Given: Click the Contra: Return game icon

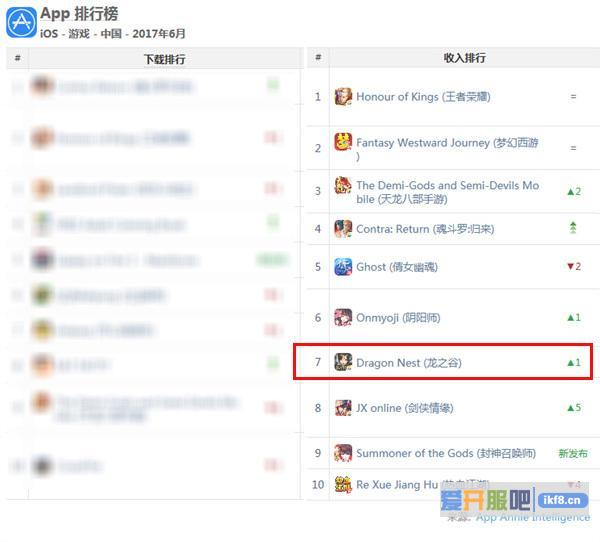Looking at the screenshot, I should [343, 229].
